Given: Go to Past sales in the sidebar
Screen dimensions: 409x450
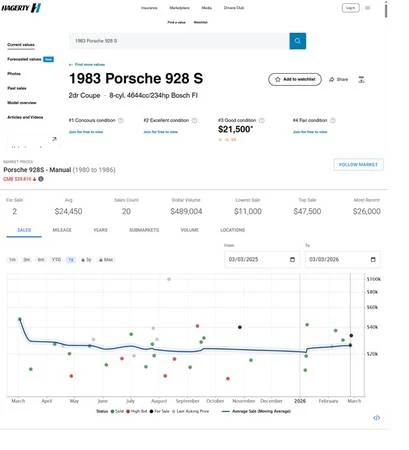Looking at the screenshot, I should coord(17,88).
